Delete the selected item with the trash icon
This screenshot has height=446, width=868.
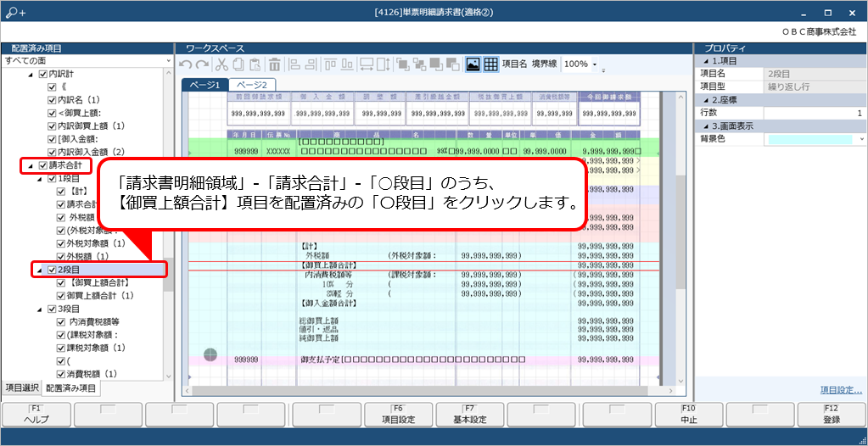click(275, 64)
